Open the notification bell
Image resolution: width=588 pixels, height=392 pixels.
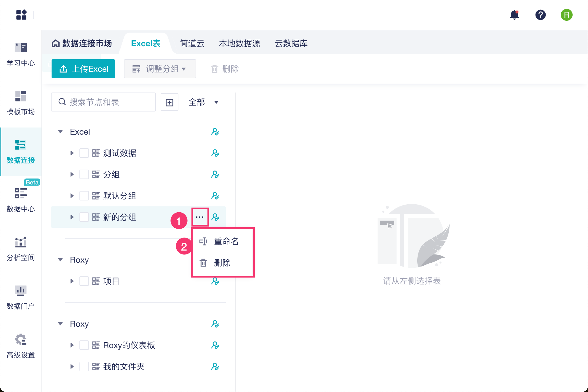click(514, 15)
